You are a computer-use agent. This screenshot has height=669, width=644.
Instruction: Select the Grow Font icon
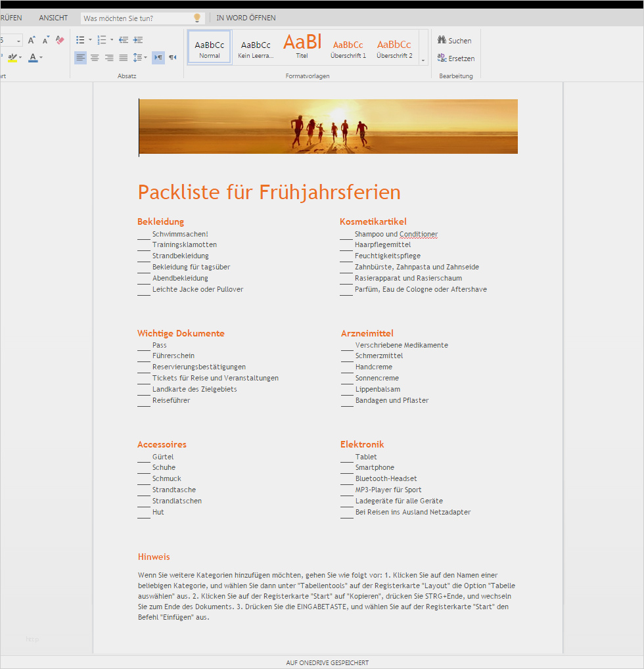click(x=31, y=39)
